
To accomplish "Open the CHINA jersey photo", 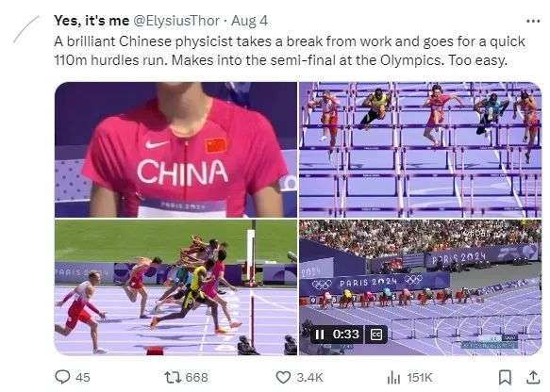I will point(175,150).
